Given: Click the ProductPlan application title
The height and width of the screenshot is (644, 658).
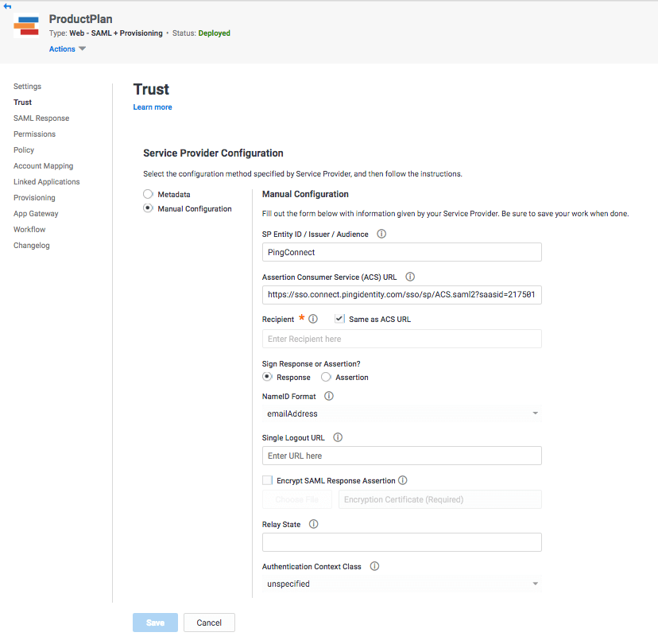Looking at the screenshot, I should (x=80, y=19).
